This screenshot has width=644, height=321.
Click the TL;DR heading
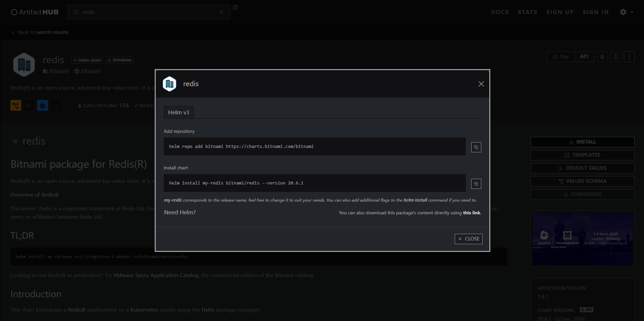(x=22, y=235)
